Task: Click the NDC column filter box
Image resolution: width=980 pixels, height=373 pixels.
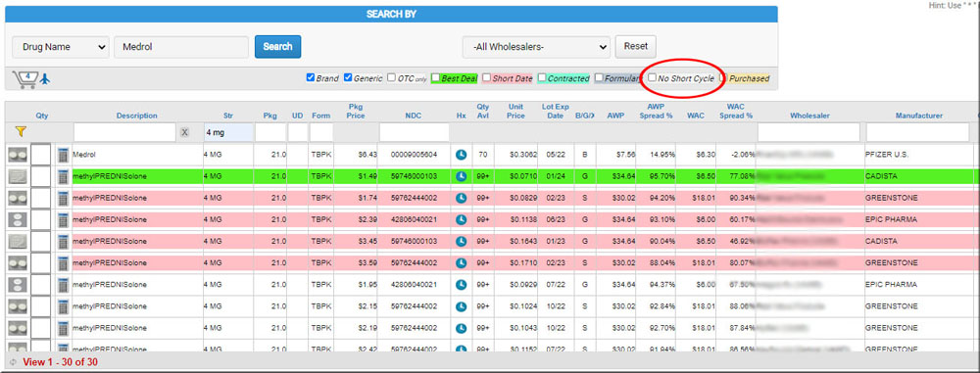Action: tap(414, 132)
